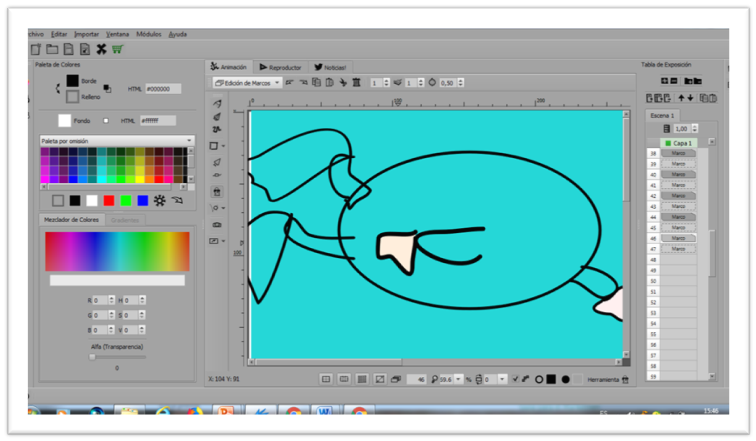This screenshot has height=441, width=756.
Task: Toggle the safe area button below canvas
Action: 344,379
